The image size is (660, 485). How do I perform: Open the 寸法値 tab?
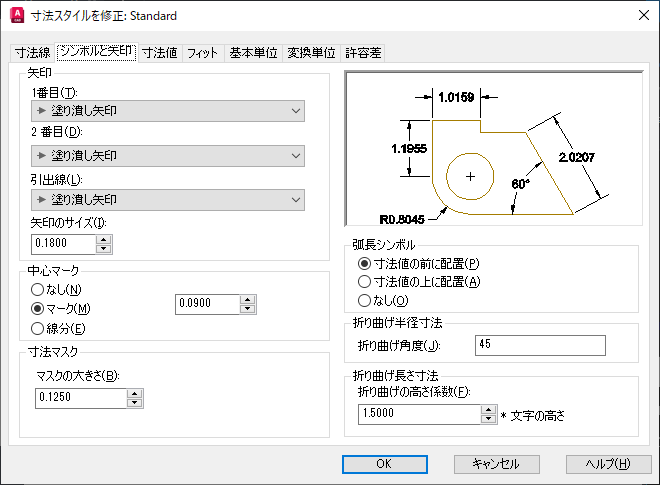click(x=160, y=53)
